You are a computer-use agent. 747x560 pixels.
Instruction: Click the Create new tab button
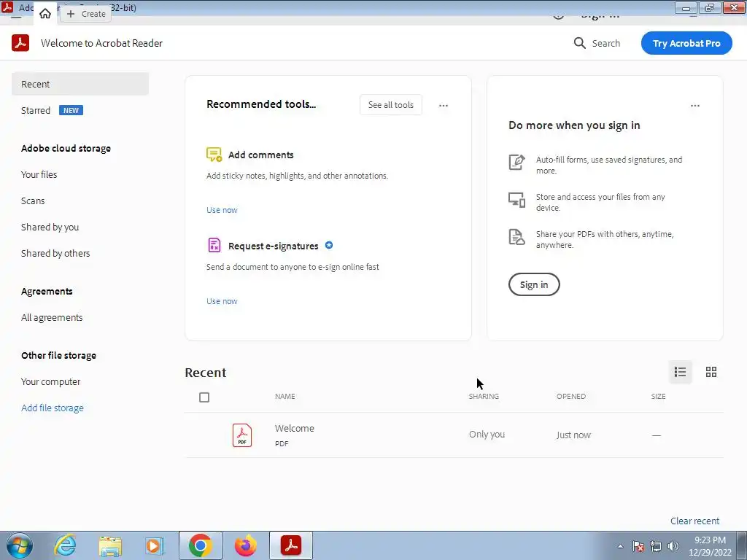86,14
